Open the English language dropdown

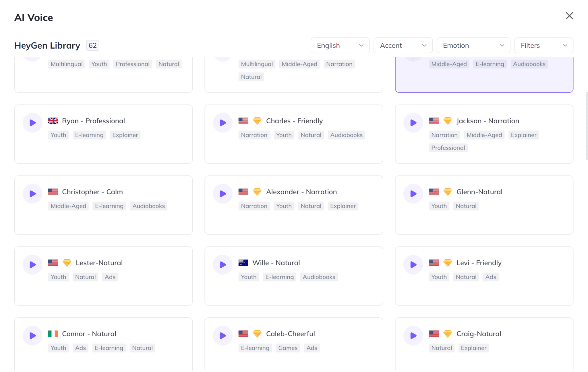coord(340,45)
